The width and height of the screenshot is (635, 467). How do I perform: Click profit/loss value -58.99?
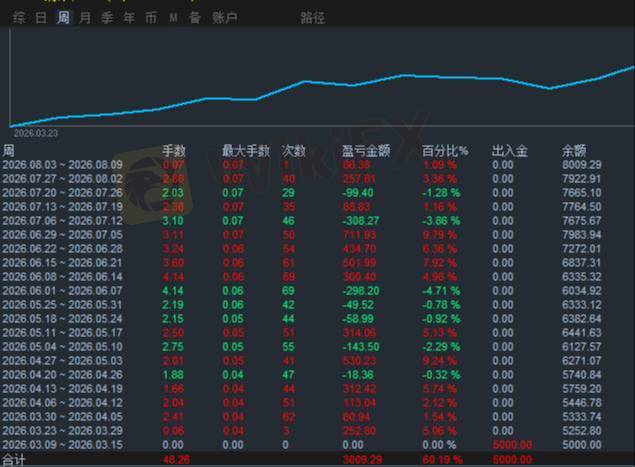point(358,319)
